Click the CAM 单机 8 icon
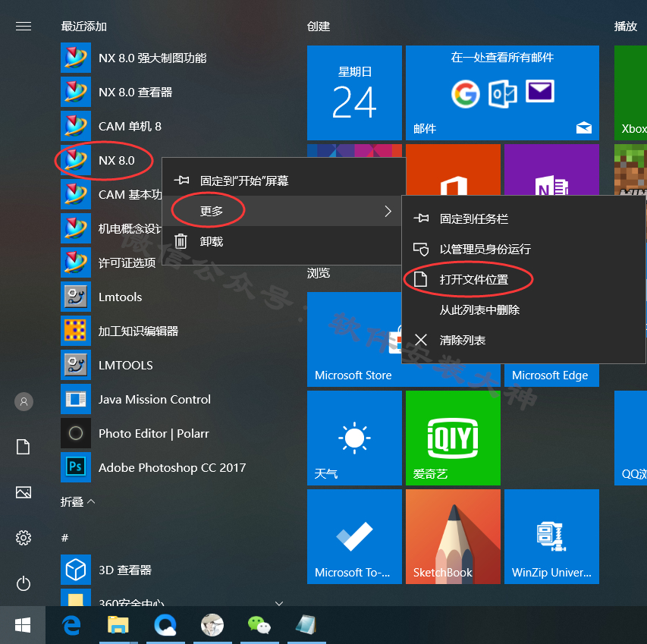The width and height of the screenshot is (647, 644). [x=76, y=126]
